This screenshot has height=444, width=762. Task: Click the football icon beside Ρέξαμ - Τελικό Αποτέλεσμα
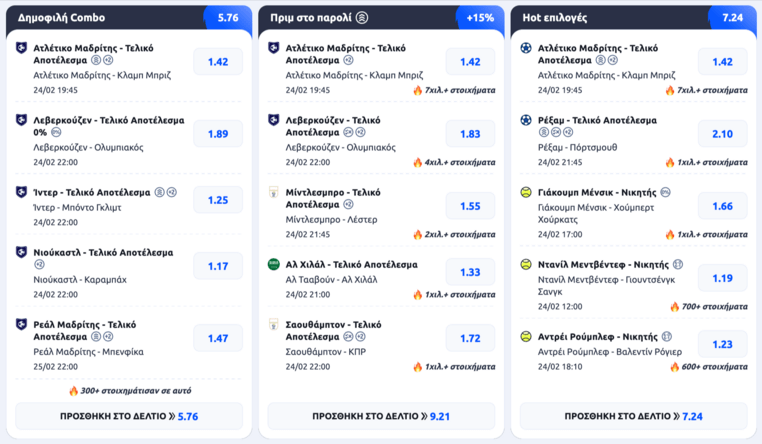coord(526,120)
